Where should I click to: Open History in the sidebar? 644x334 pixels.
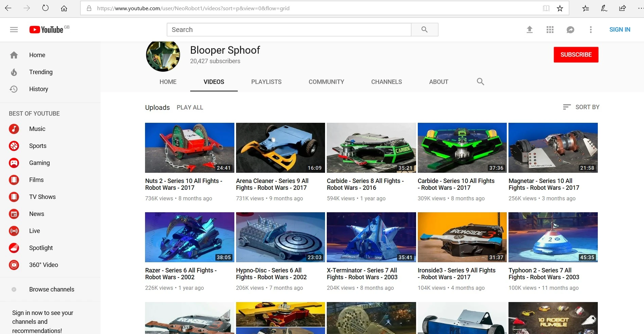click(50, 89)
